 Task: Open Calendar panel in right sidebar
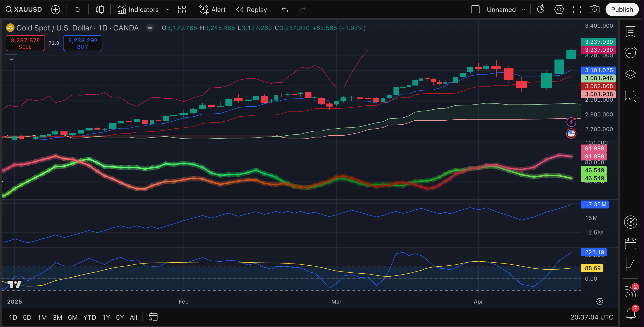tap(630, 244)
